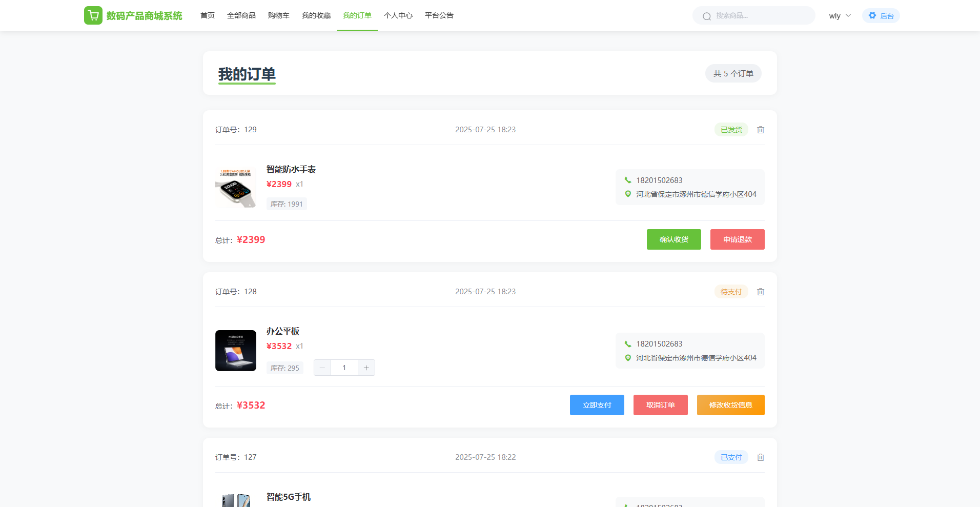Image resolution: width=980 pixels, height=507 pixels.
Task: Click 申请退款 button for order 129
Action: click(x=737, y=239)
